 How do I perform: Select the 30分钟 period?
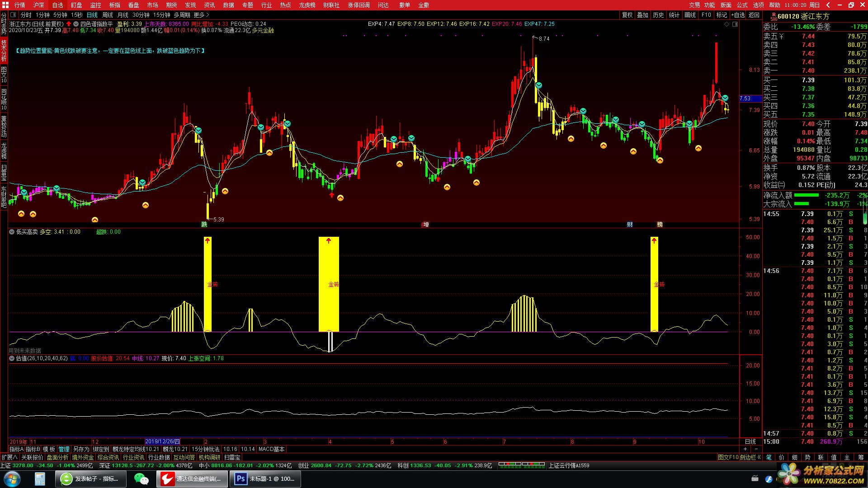(x=141, y=15)
